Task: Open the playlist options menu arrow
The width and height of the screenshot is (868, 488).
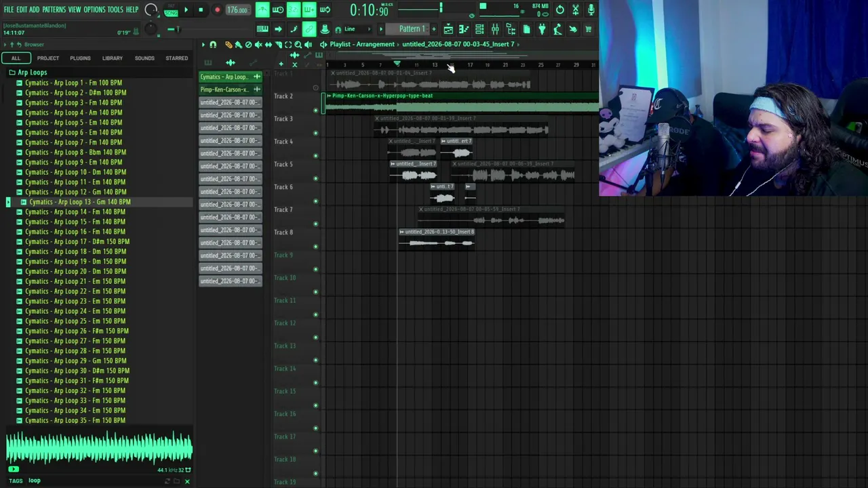Action: tap(203, 45)
